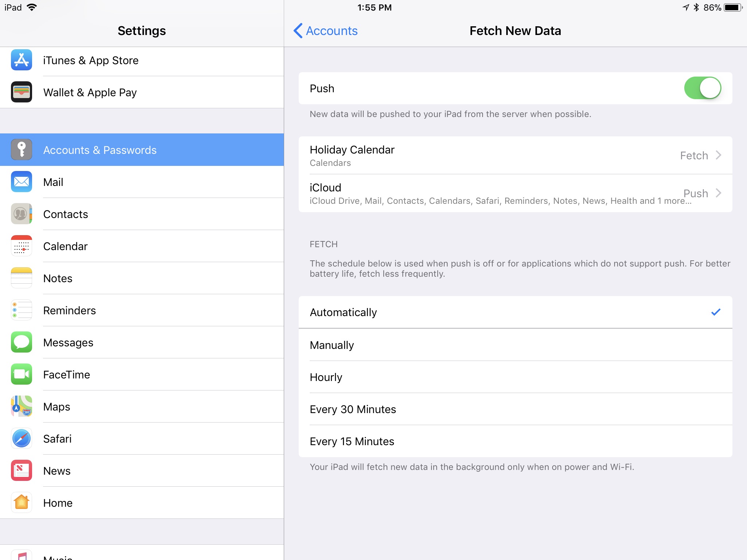This screenshot has height=560, width=747.
Task: Open Calendar settings
Action: point(142,246)
